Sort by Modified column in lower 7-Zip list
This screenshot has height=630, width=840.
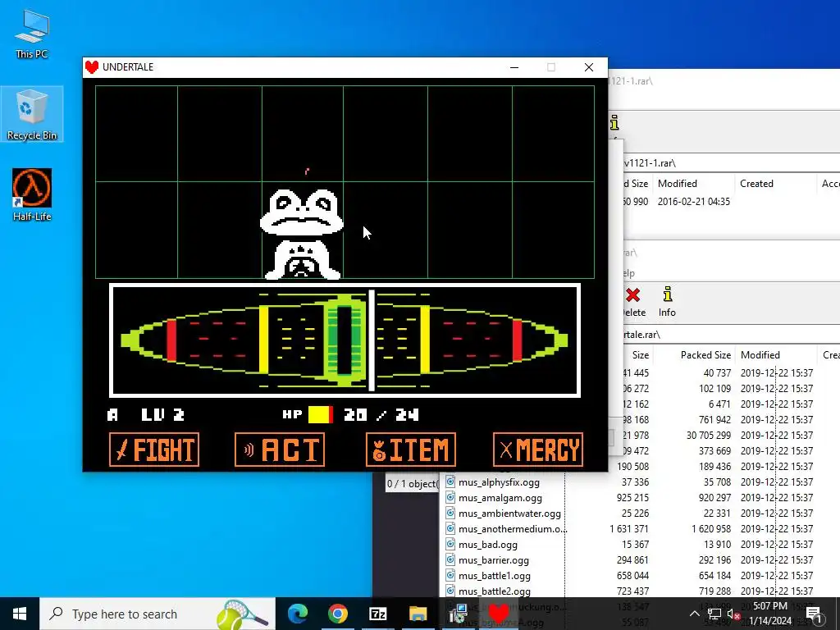[760, 354]
